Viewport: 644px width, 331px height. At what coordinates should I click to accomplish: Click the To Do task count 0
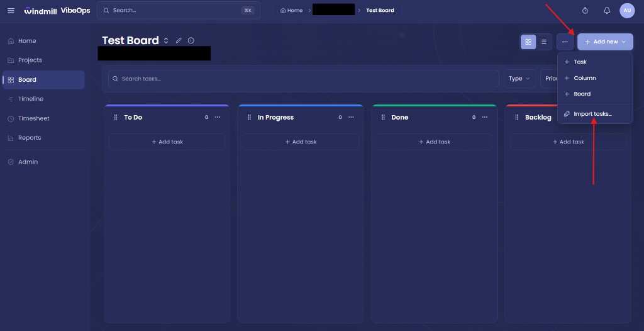[x=206, y=117]
